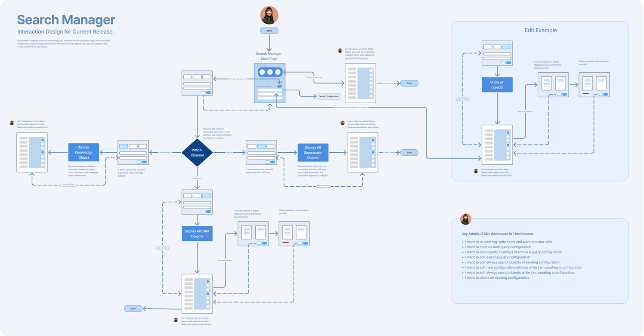644x336 pixels.
Task: Click the red limit marker in the Edit Example wireframe
Action: point(586,93)
